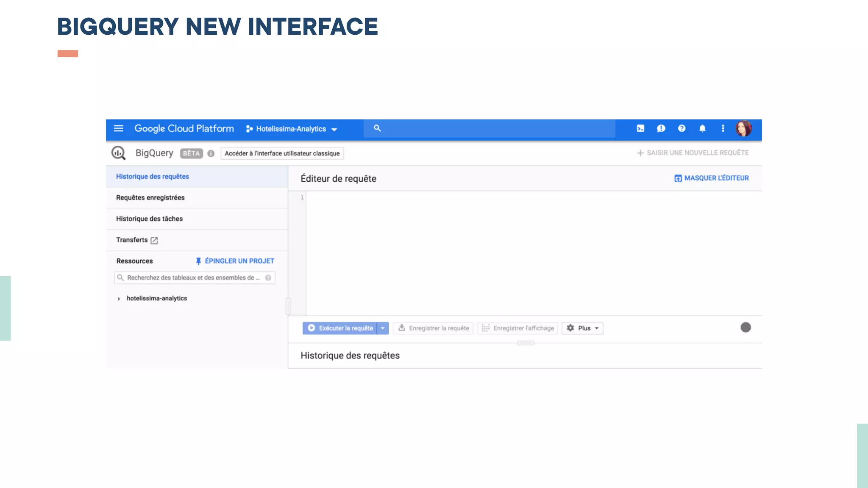Click the Google Cloud Platform logo text

click(184, 128)
